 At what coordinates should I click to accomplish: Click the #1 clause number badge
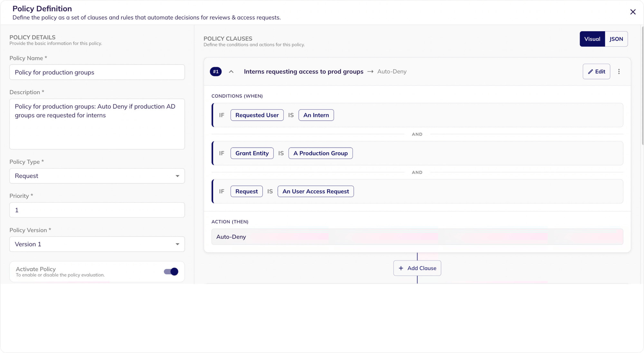216,72
